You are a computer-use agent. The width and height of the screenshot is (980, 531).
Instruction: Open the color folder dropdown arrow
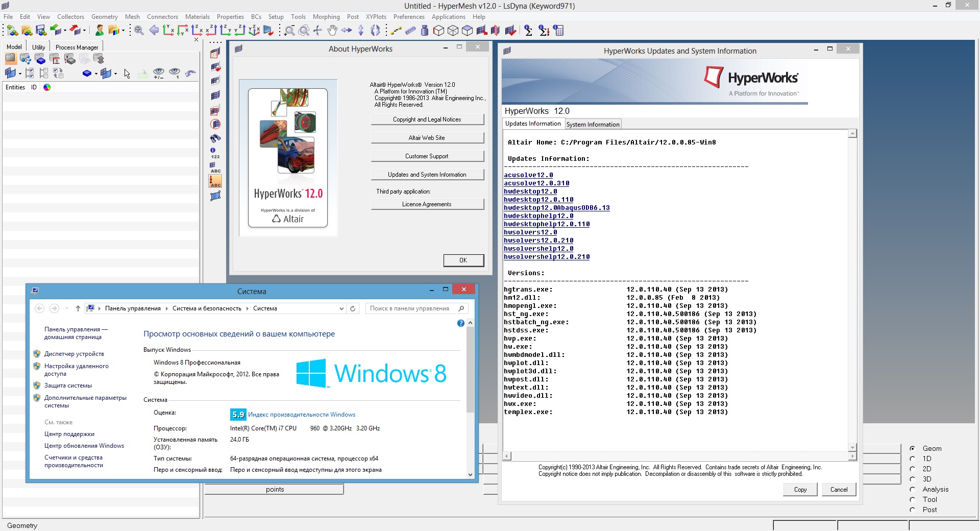point(123,31)
